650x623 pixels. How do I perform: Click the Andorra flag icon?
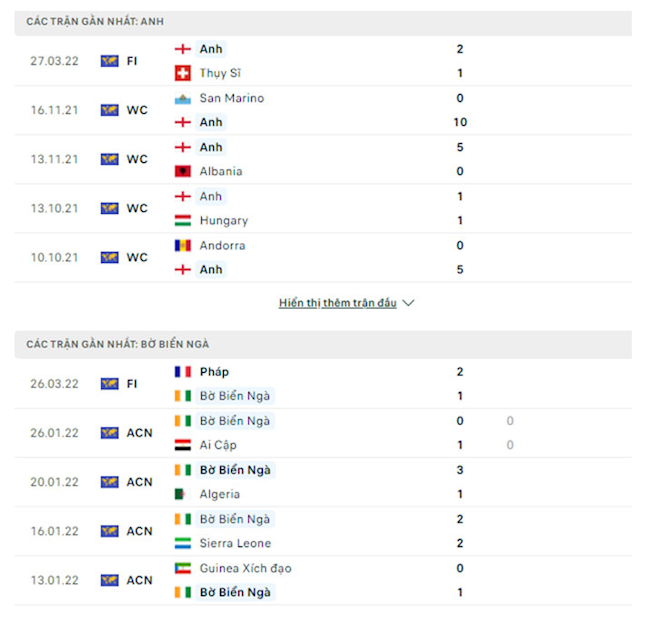183,245
